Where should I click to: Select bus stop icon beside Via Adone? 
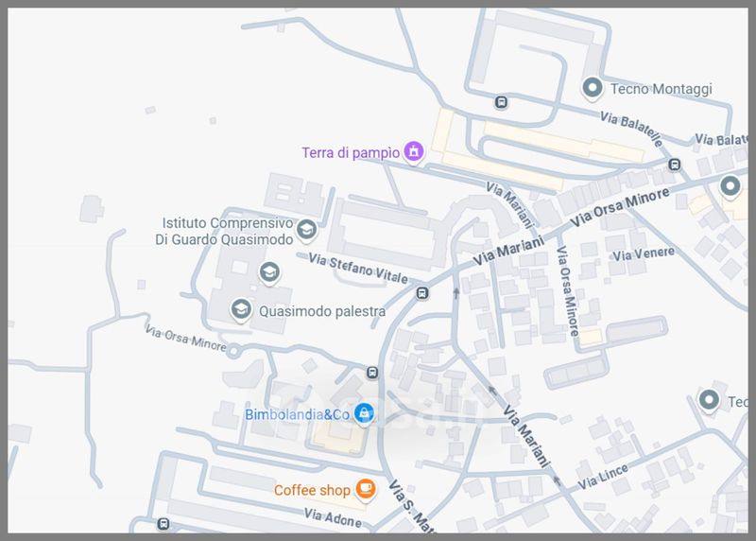(x=163, y=523)
